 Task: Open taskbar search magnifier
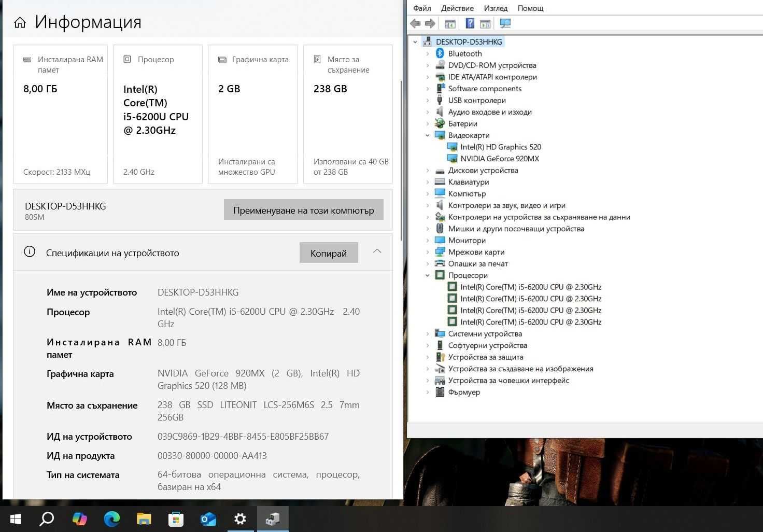47,519
